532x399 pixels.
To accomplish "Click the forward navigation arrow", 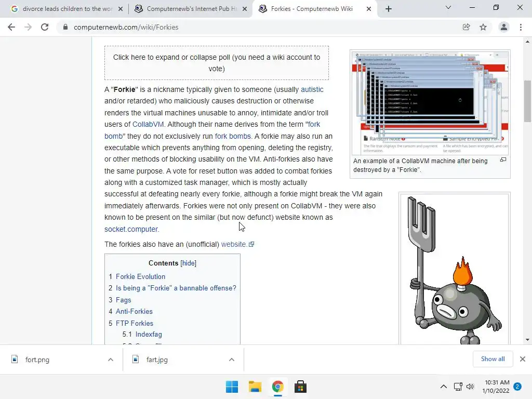I will point(28,27).
